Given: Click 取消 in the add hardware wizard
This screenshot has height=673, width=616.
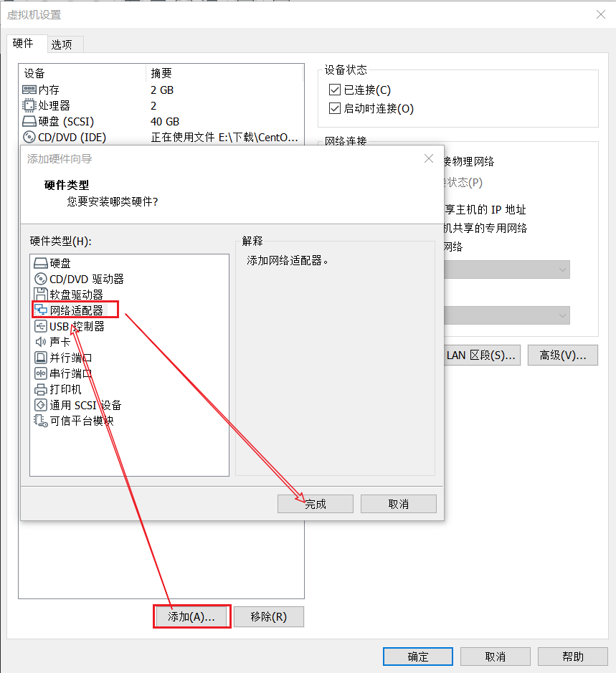Looking at the screenshot, I should pos(398,504).
